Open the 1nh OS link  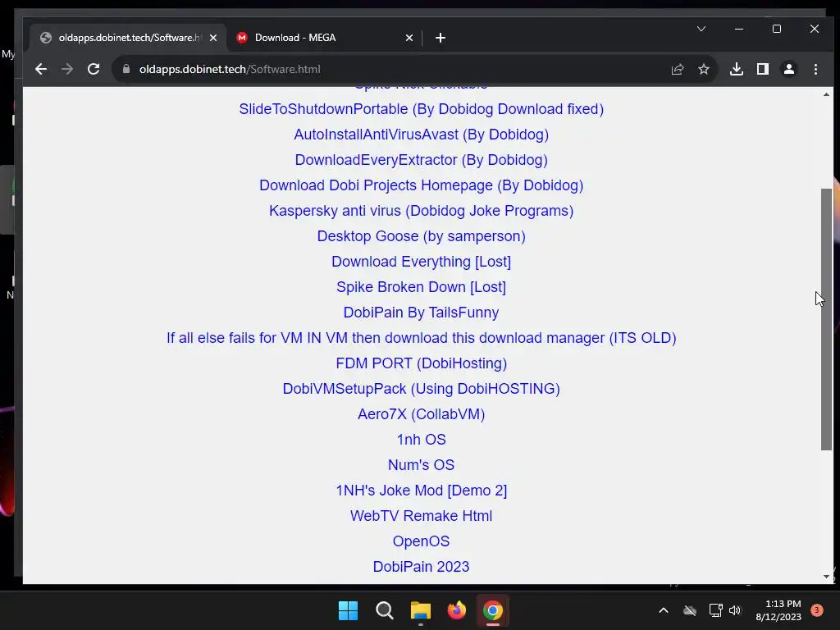coord(421,440)
